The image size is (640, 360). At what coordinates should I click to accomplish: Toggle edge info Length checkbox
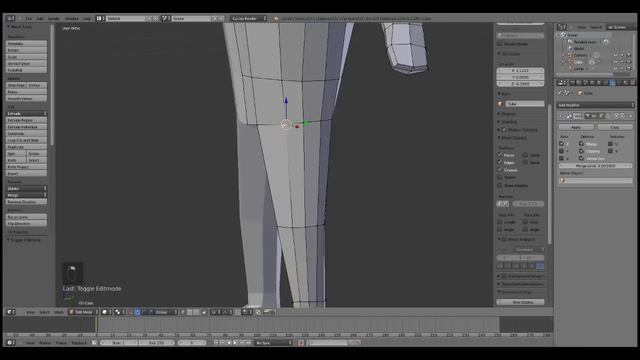500,222
